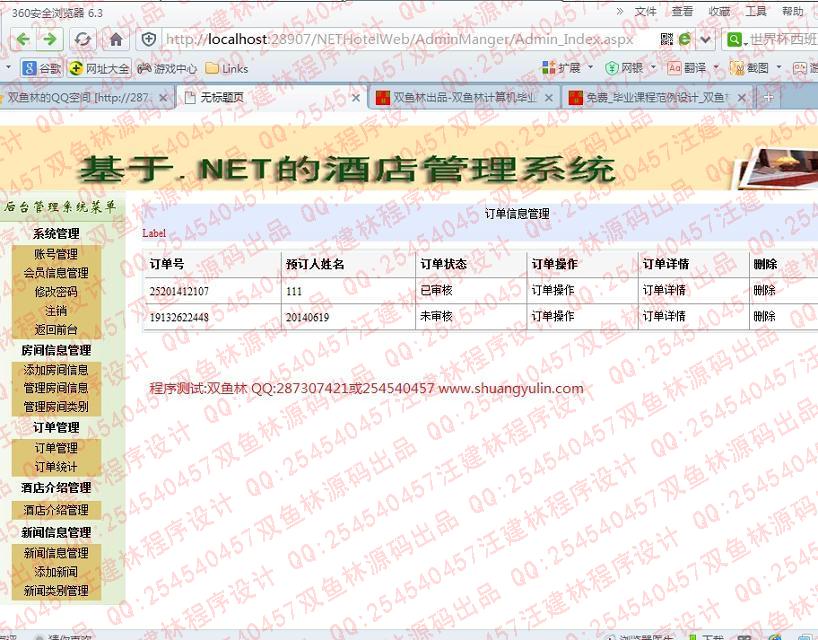This screenshot has width=818, height=640.
Task: Click 删除 for order 25201412107
Action: 764,290
